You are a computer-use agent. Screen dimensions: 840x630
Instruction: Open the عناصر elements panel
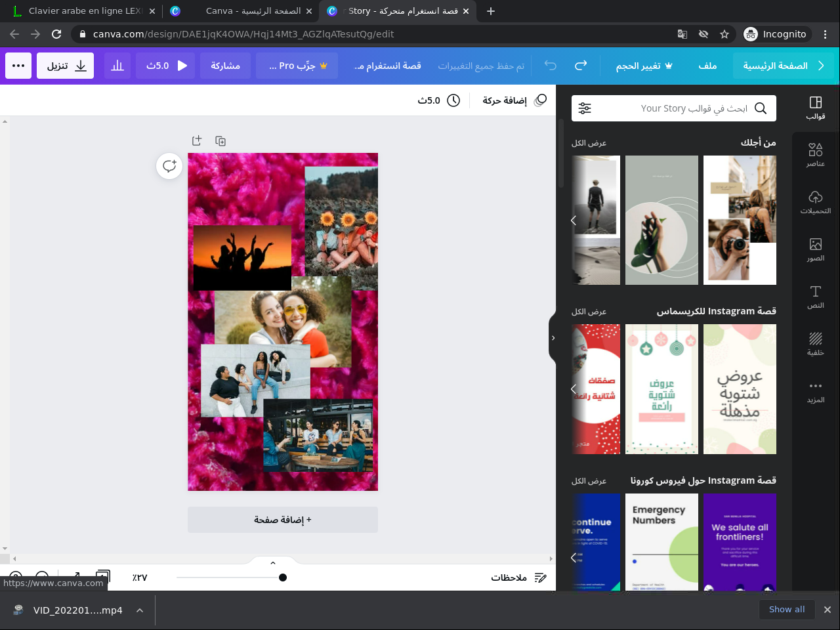point(816,156)
